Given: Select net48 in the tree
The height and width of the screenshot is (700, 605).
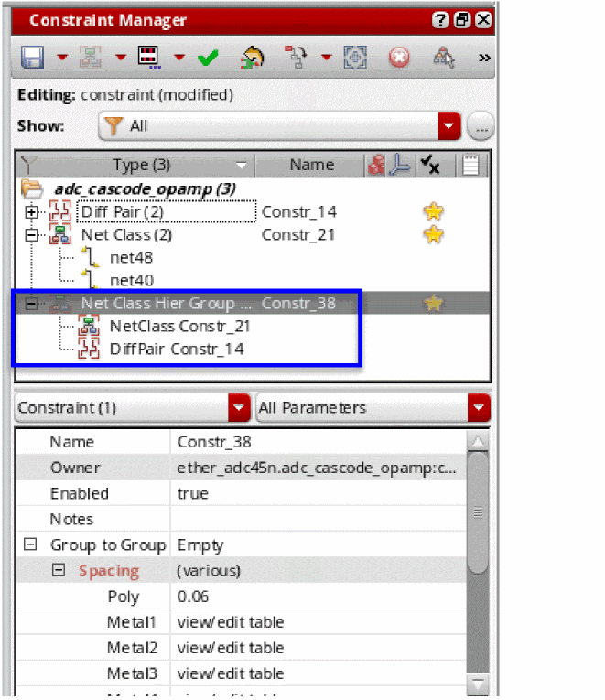Looking at the screenshot, I should (131, 258).
